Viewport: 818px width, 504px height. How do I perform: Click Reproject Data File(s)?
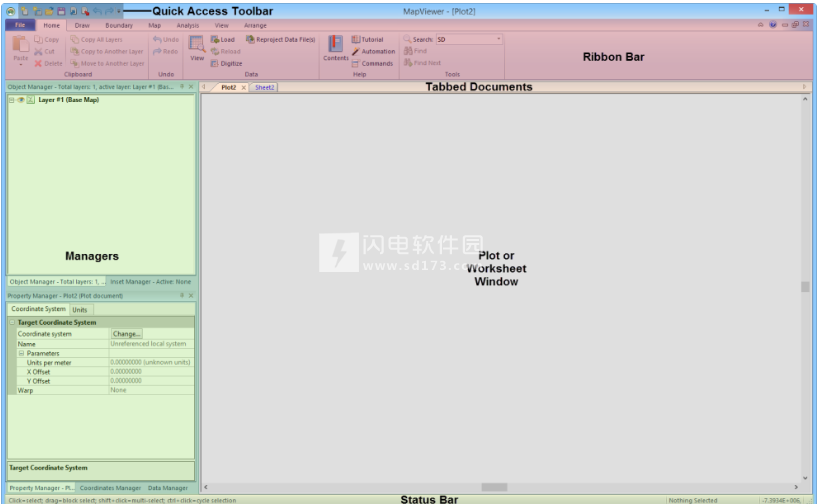(x=280, y=40)
